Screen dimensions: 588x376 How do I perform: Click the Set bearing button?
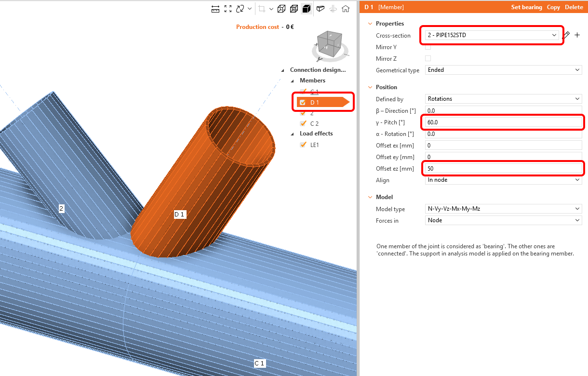(x=526, y=7)
